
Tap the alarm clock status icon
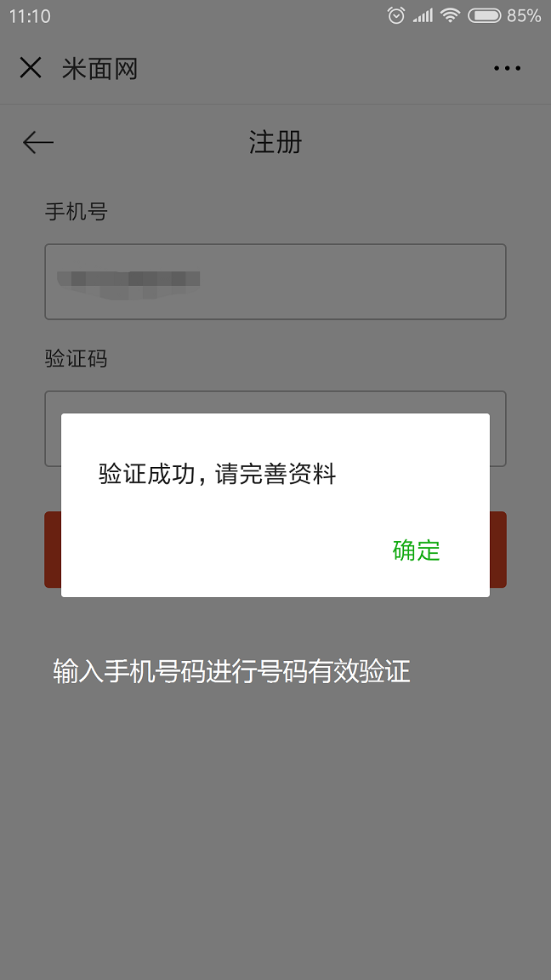[x=396, y=15]
